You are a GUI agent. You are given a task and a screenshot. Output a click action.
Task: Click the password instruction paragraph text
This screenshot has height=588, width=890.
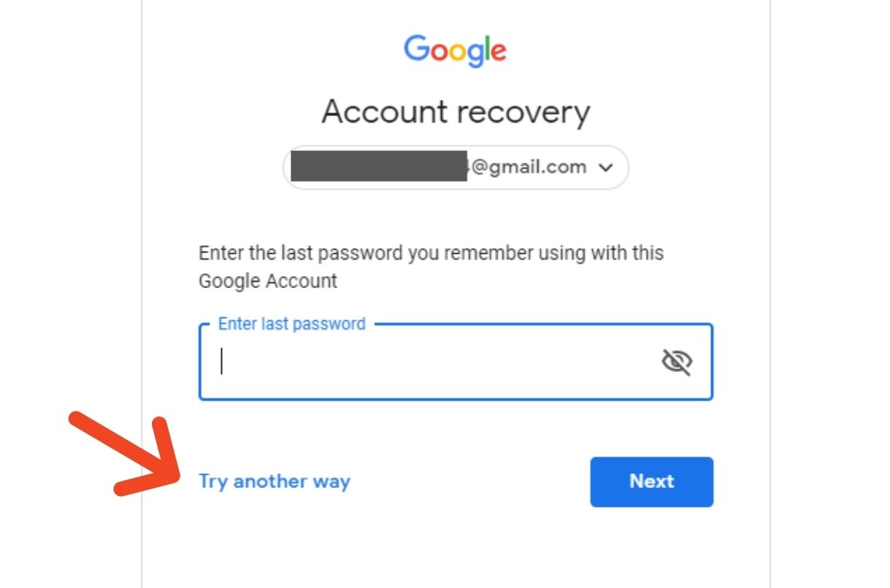(x=431, y=267)
